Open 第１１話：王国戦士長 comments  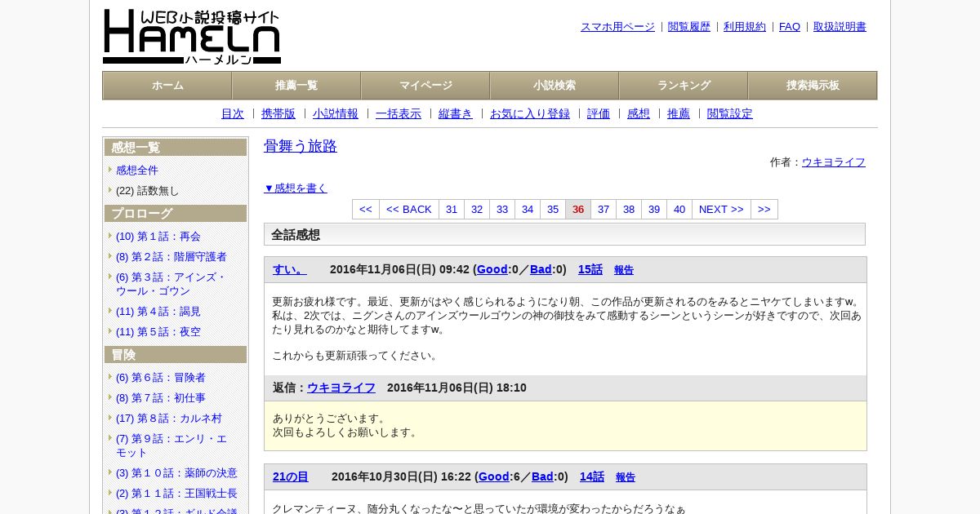click(176, 493)
